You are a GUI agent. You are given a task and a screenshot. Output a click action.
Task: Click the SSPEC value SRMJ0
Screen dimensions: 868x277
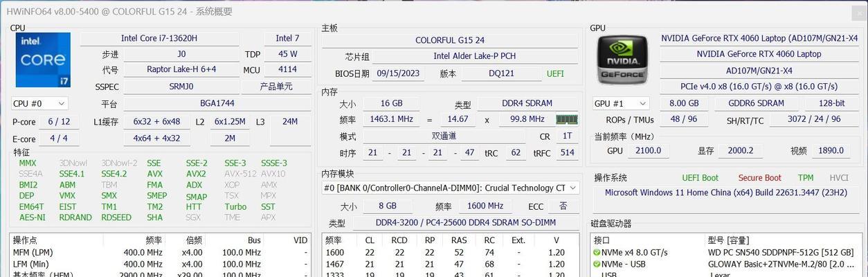[x=181, y=87]
